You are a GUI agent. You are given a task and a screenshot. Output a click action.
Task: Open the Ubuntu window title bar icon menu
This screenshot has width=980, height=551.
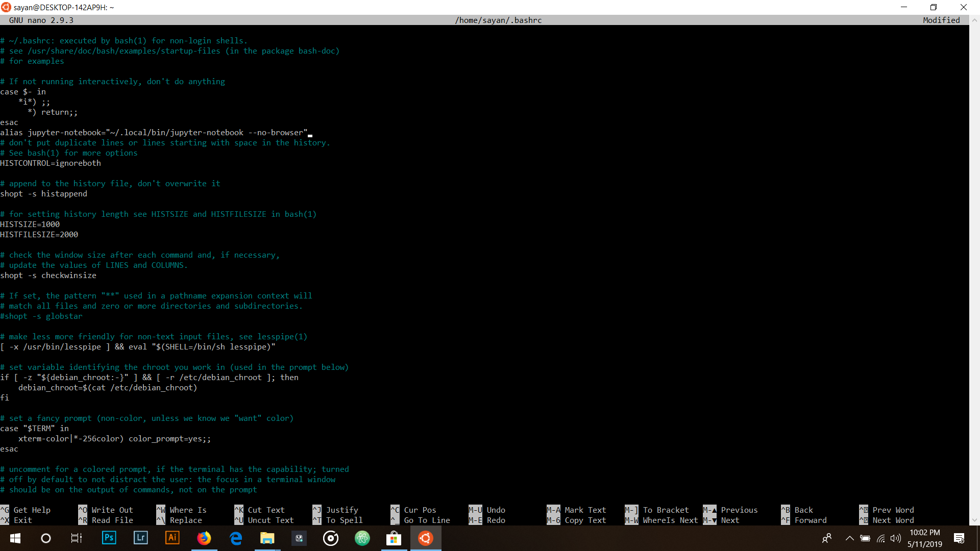(x=6, y=7)
